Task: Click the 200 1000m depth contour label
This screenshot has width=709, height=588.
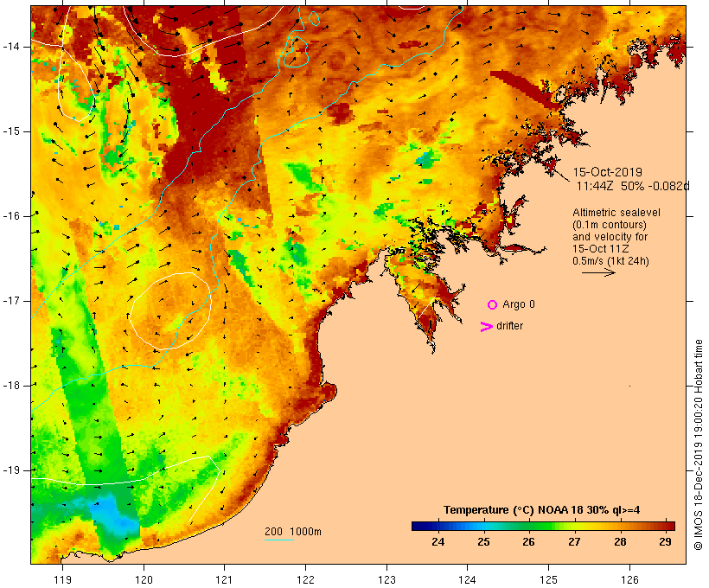Action: click(293, 532)
